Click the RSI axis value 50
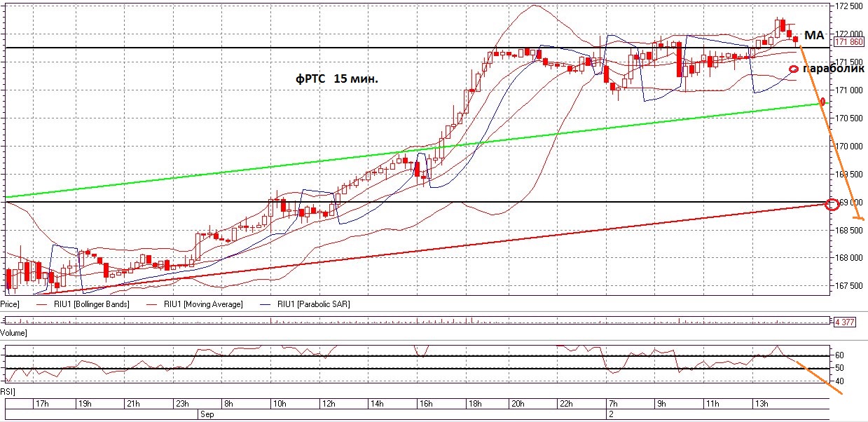Viewport: 868px width, 422px height. coord(839,368)
